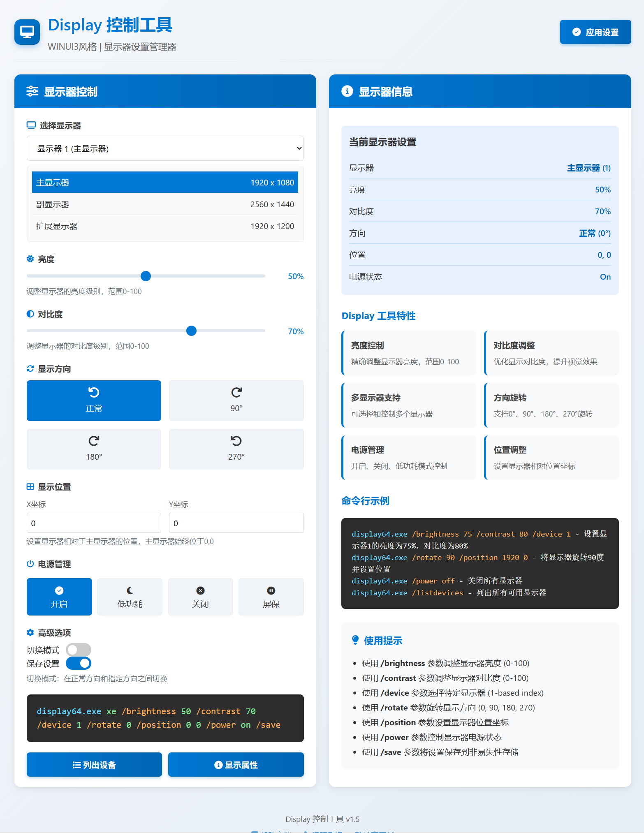Click the 70% label beside contrast slider
Viewport: 644px width, 833px height.
(x=296, y=331)
